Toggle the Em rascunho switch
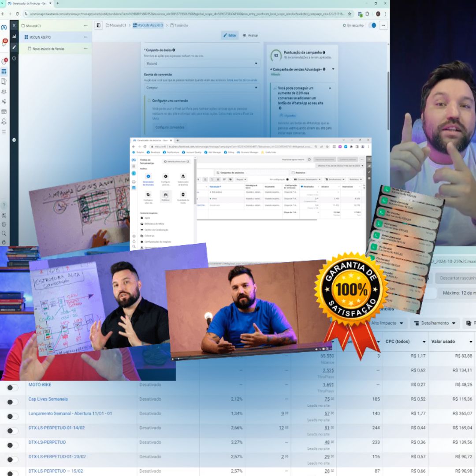 (x=372, y=26)
